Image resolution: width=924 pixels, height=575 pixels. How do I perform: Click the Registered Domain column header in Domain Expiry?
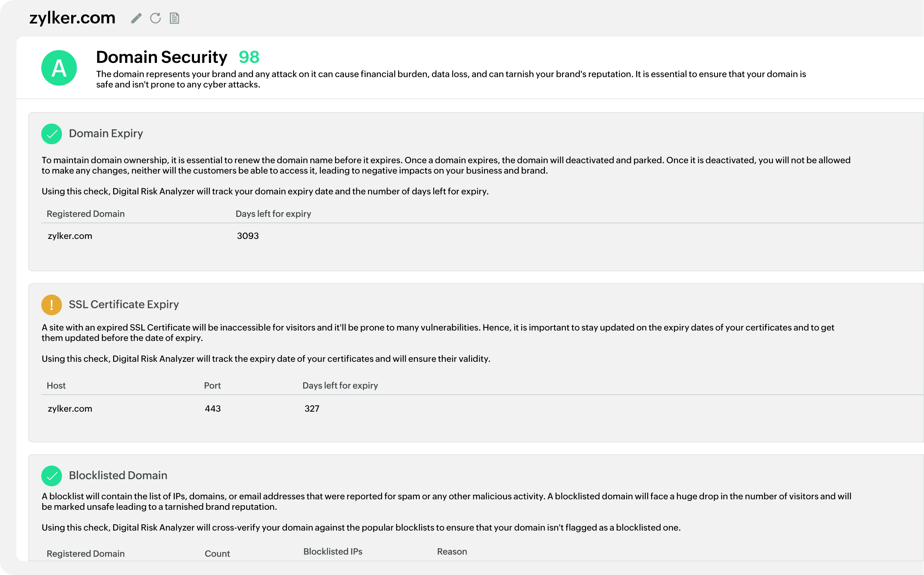[x=86, y=214]
